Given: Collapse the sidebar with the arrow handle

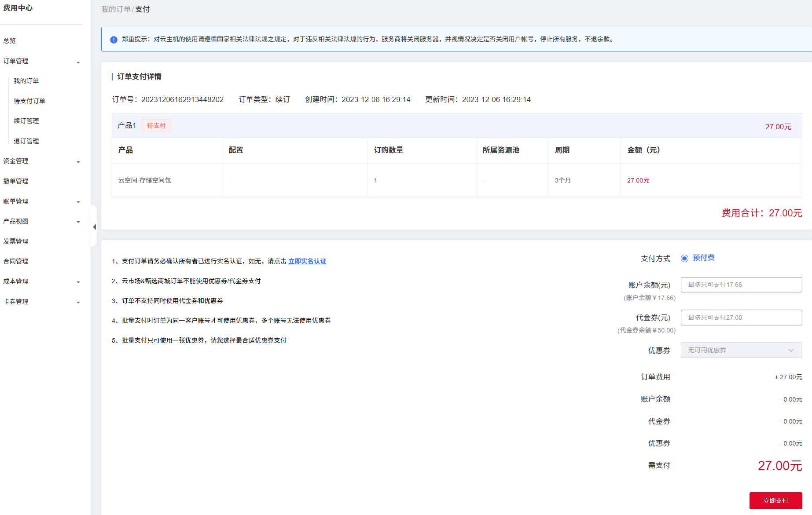Looking at the screenshot, I should [94, 227].
